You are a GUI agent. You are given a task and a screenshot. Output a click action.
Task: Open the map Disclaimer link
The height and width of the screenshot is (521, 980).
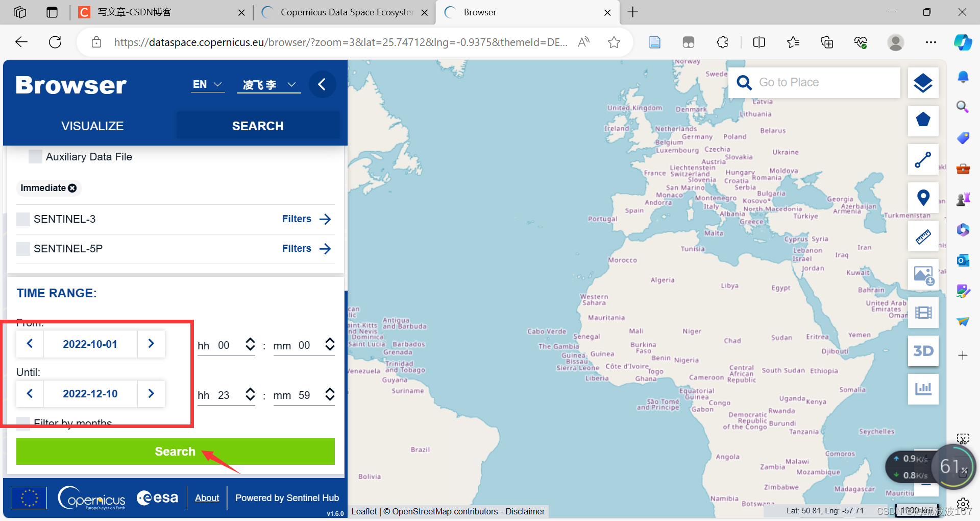[x=525, y=511]
